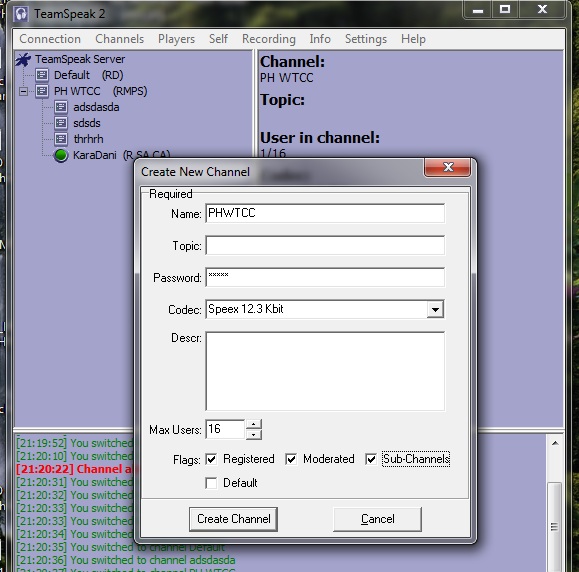Select the TeamSpeak Server root icon
This screenshot has width=579, height=572.
point(23,59)
